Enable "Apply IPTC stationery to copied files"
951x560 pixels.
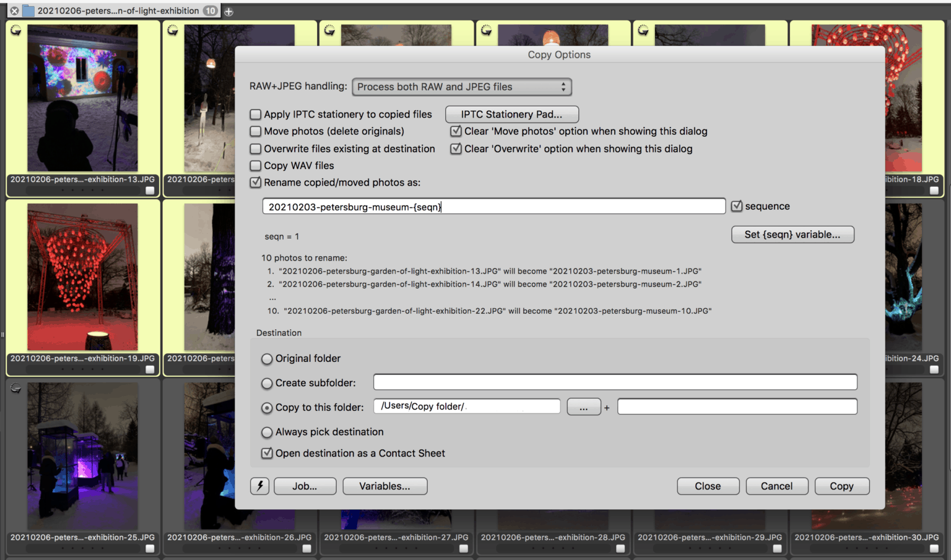click(255, 114)
